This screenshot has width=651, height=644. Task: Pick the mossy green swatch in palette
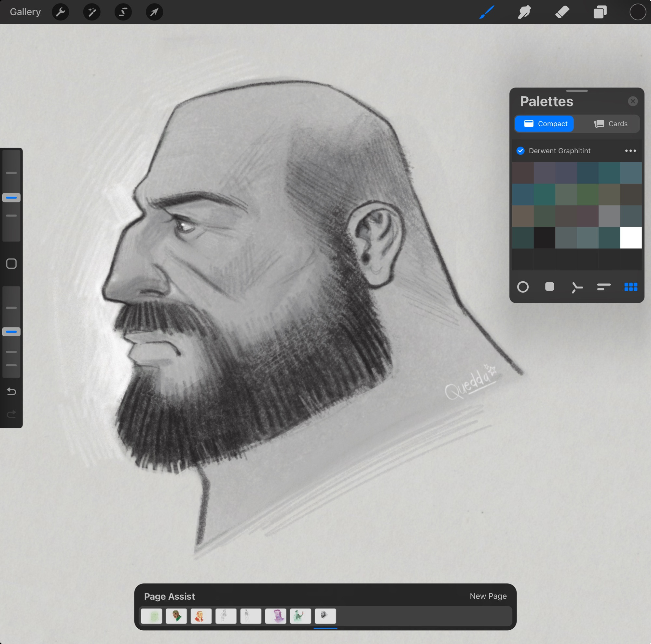tap(588, 194)
